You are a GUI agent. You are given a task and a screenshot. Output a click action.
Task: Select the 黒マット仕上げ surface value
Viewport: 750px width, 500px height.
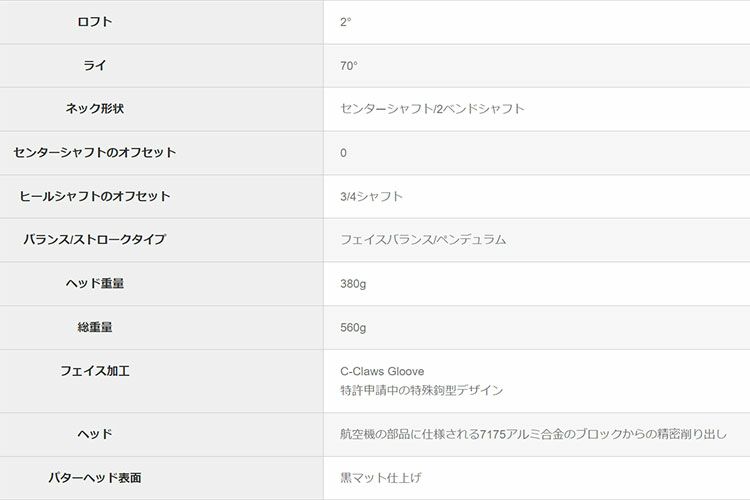[380, 478]
